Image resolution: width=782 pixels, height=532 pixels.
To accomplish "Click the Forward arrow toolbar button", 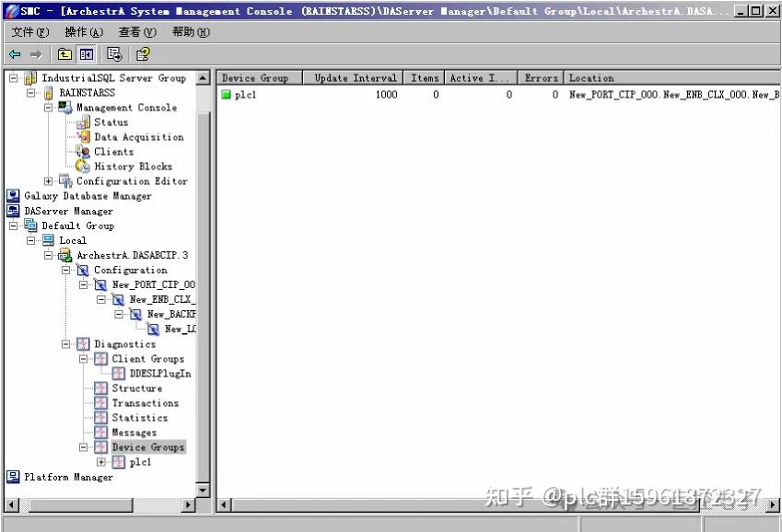I will pyautogui.click(x=36, y=54).
